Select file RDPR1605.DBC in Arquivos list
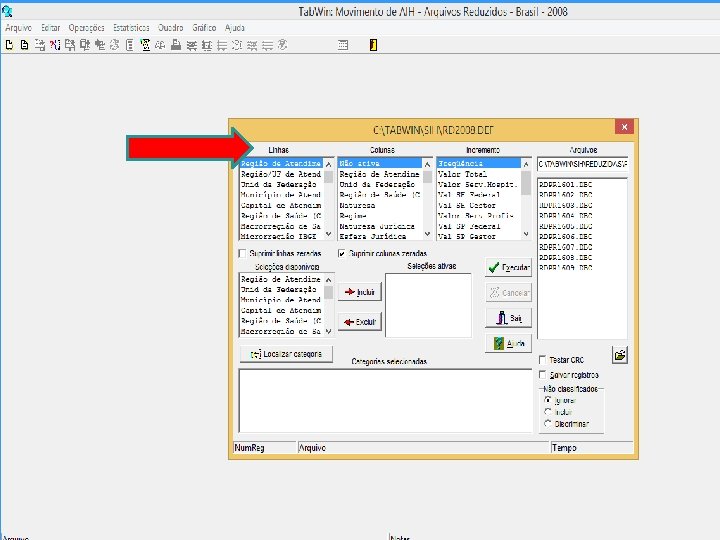 [x=566, y=226]
